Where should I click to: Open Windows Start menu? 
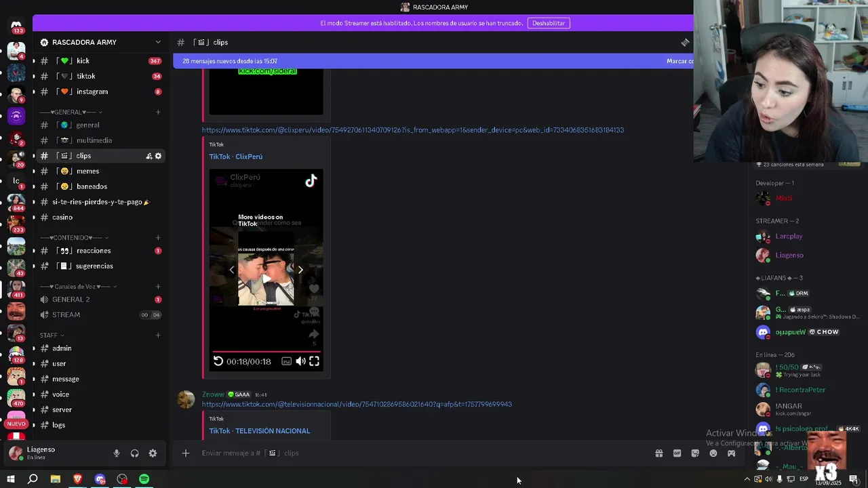coord(11,479)
